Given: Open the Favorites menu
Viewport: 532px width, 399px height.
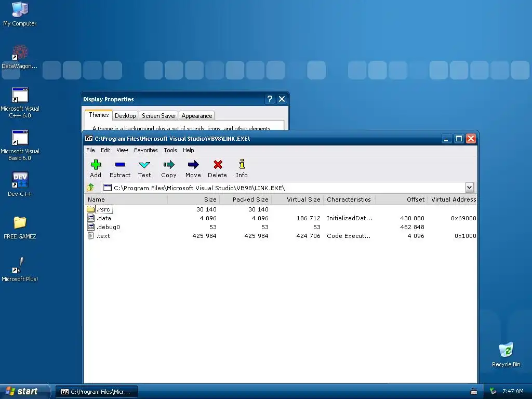Looking at the screenshot, I should (x=146, y=150).
